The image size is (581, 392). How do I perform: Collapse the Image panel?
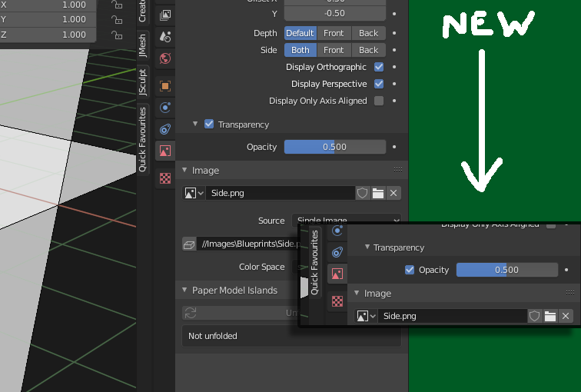tap(184, 170)
